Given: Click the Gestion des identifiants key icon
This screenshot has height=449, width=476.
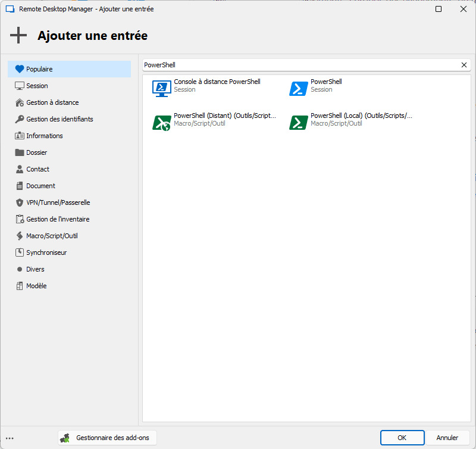Looking at the screenshot, I should click(x=20, y=119).
